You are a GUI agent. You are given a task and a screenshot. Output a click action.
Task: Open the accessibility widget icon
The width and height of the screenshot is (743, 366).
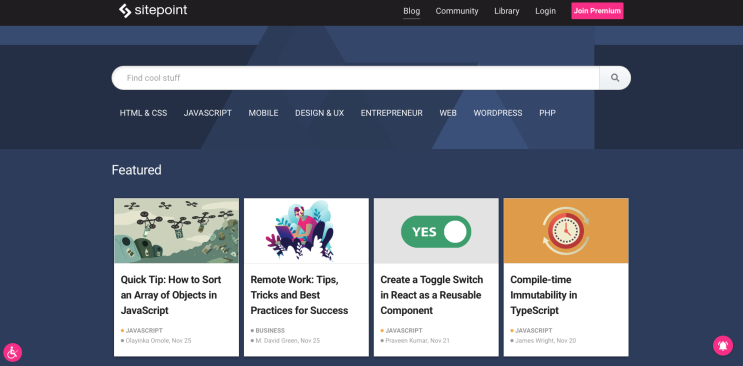click(x=12, y=352)
